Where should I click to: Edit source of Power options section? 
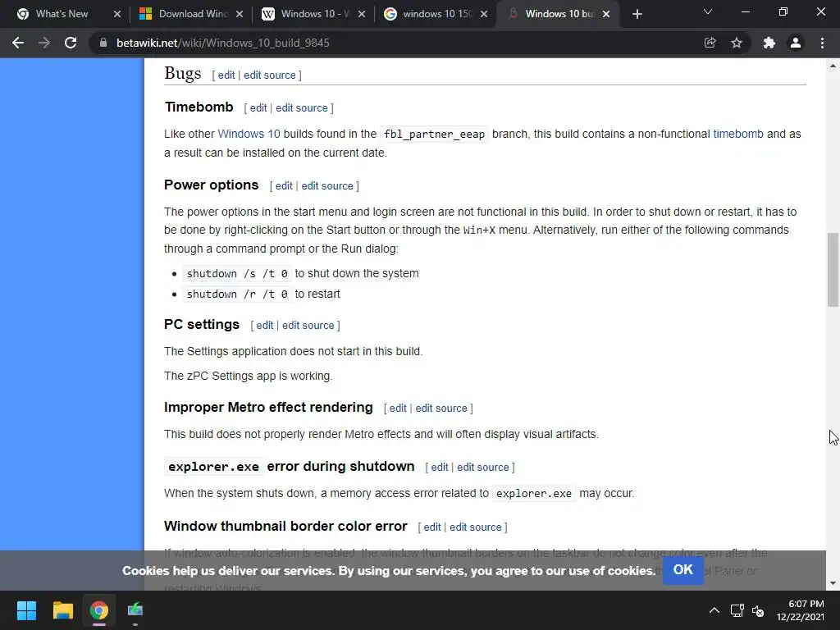pos(327,186)
